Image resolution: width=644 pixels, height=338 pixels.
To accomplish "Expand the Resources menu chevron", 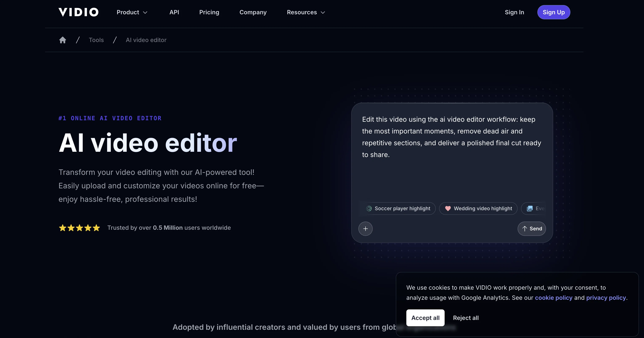I will (323, 12).
